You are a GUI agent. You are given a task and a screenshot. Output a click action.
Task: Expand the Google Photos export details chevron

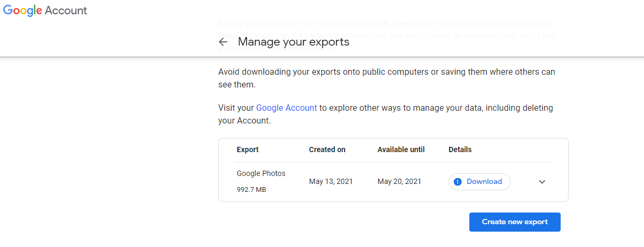tap(542, 182)
